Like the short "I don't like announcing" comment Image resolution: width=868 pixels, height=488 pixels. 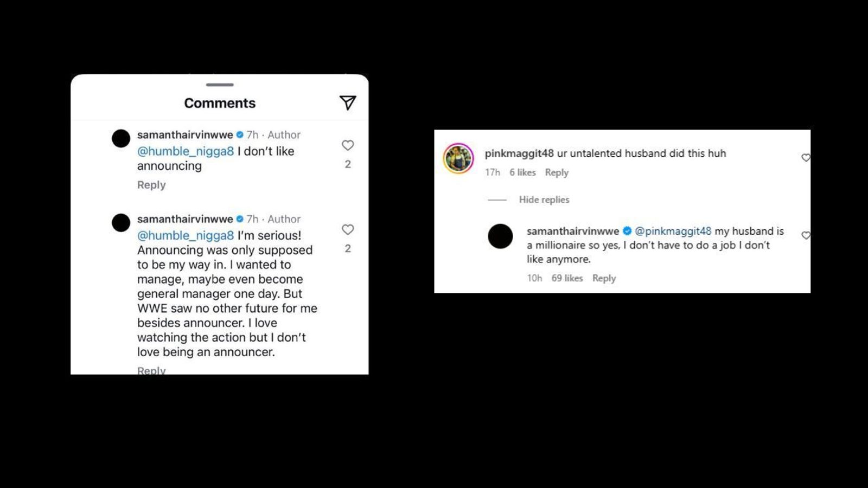348,145
